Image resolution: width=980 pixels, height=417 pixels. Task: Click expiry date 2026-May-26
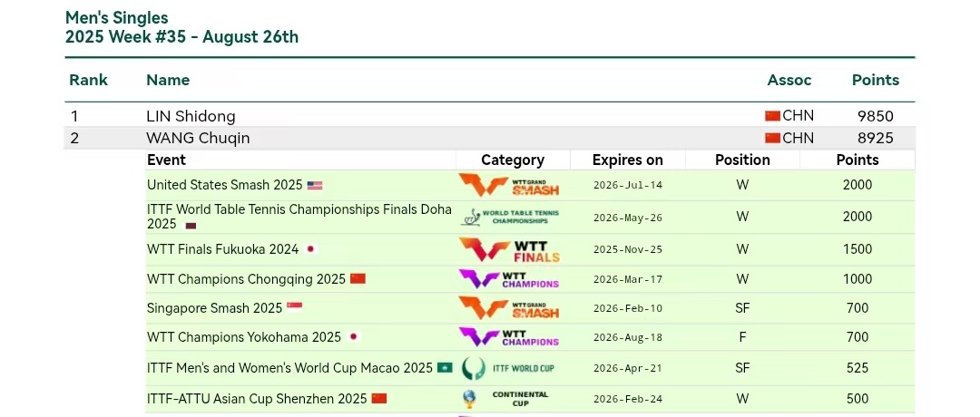coord(628,218)
